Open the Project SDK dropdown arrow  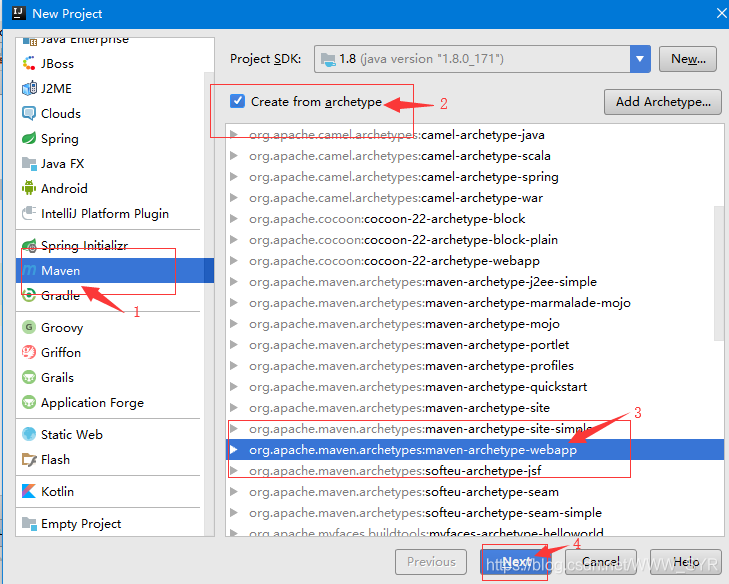pyautogui.click(x=640, y=59)
